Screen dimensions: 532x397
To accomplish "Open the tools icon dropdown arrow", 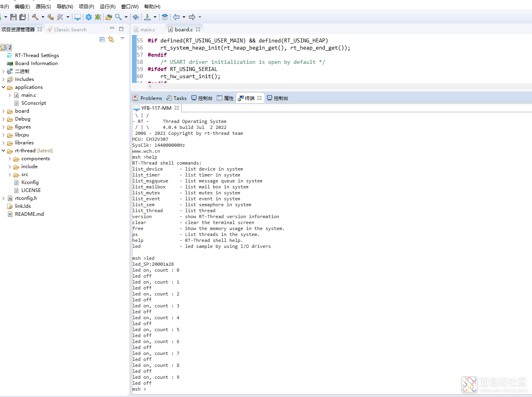I will [x=68, y=17].
